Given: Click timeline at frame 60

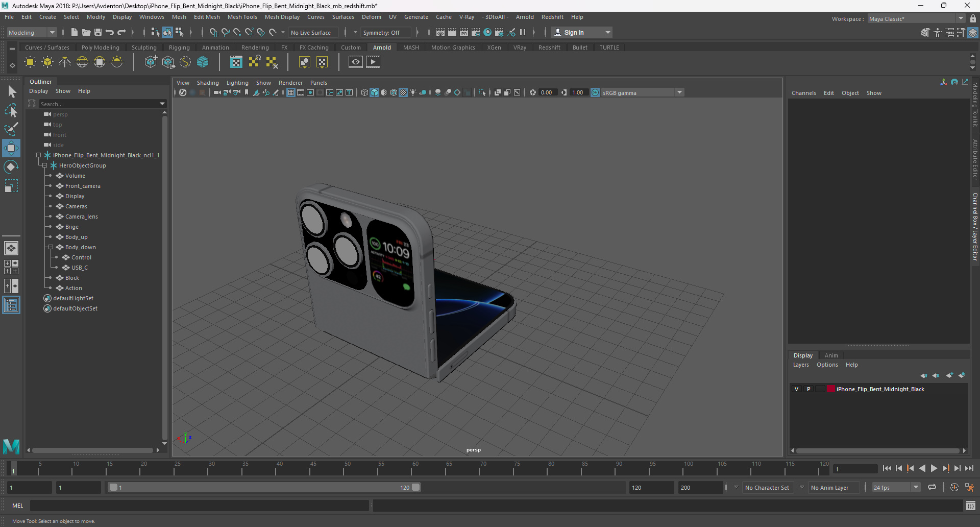Looking at the screenshot, I should click(415, 468).
